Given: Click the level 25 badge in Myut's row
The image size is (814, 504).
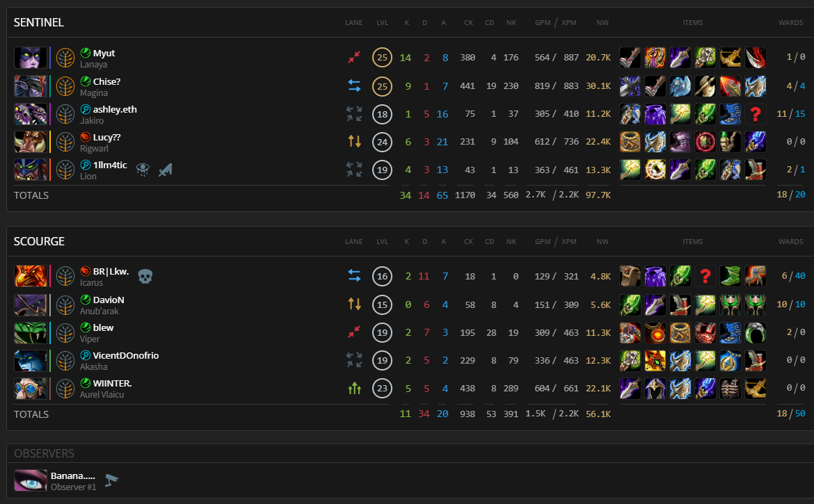Looking at the screenshot, I should (x=382, y=57).
